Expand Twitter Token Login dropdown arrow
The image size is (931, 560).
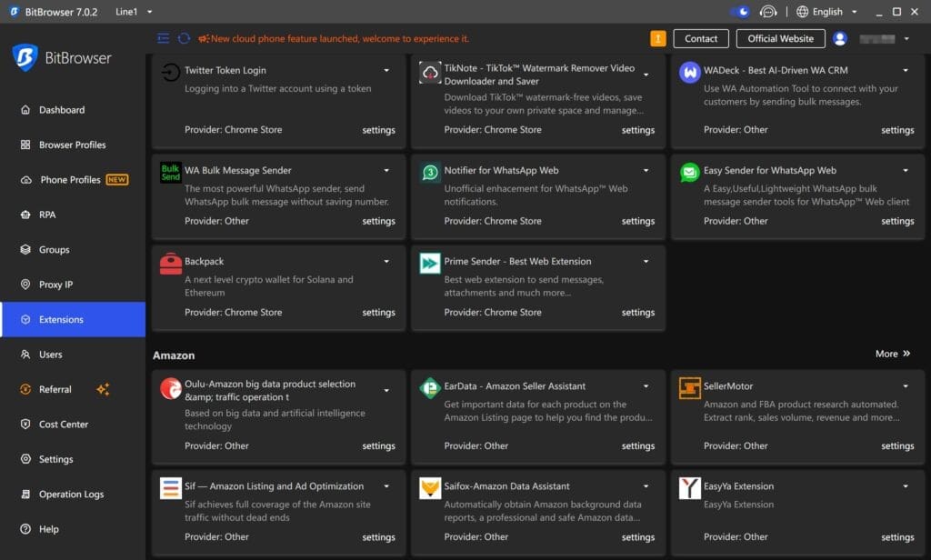(386, 70)
